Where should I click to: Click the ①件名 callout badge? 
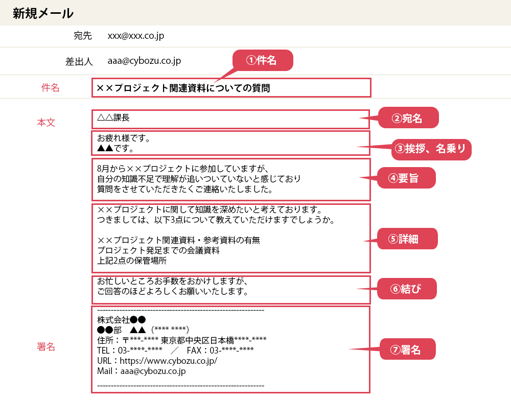pos(262,60)
